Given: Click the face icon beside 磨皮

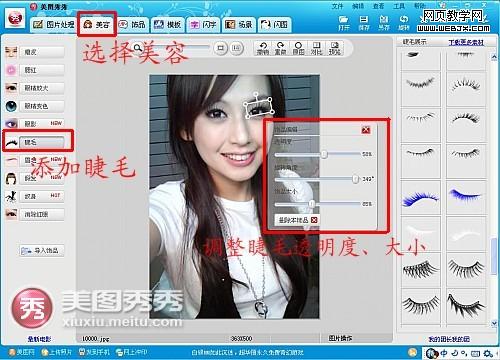Looking at the screenshot, I should [11, 52].
